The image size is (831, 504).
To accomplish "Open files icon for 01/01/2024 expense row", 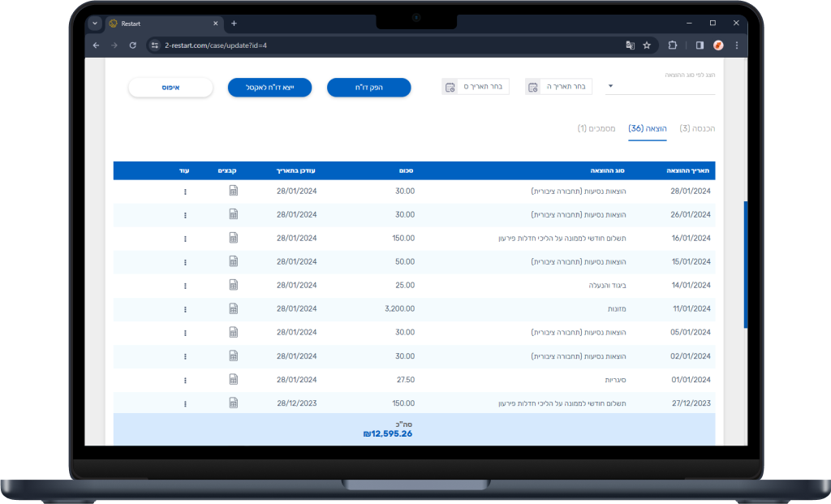I will pyautogui.click(x=233, y=380).
